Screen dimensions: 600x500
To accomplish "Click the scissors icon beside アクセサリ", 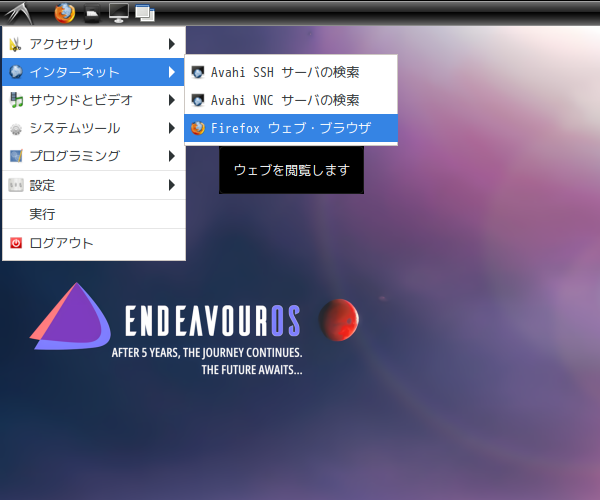I will click(16, 44).
